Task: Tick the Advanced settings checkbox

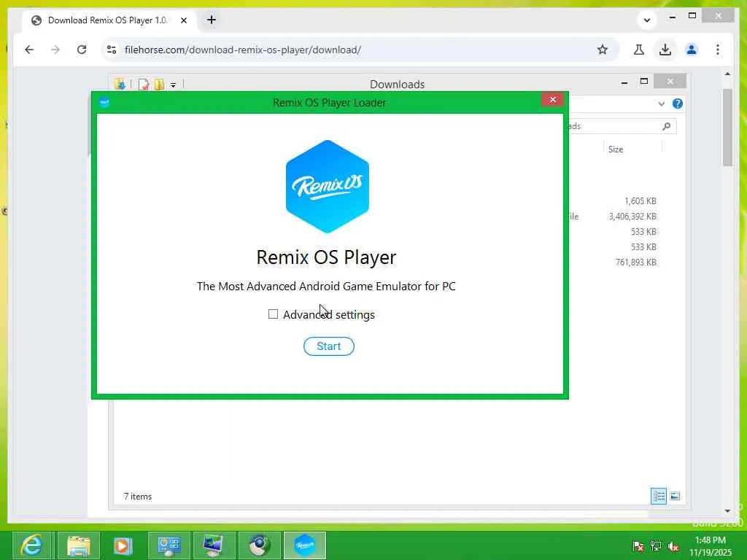Action: tap(273, 314)
